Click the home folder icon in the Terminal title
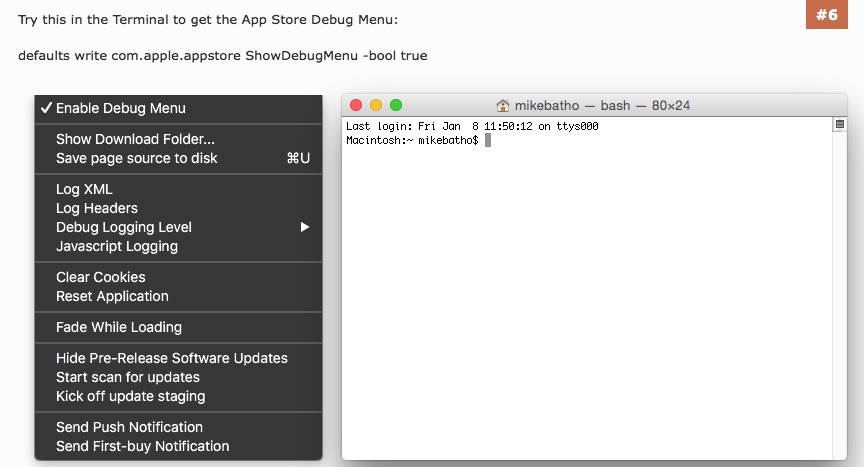This screenshot has height=467, width=864. pos(503,105)
